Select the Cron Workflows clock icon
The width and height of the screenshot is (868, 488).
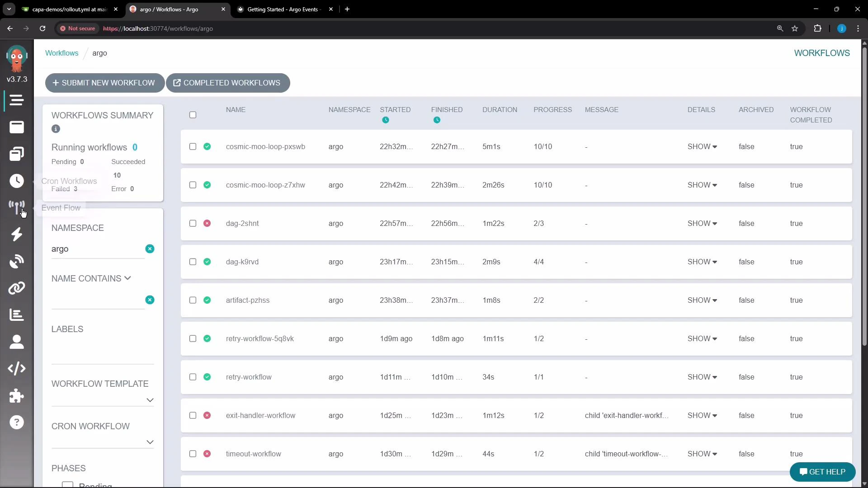tap(17, 180)
